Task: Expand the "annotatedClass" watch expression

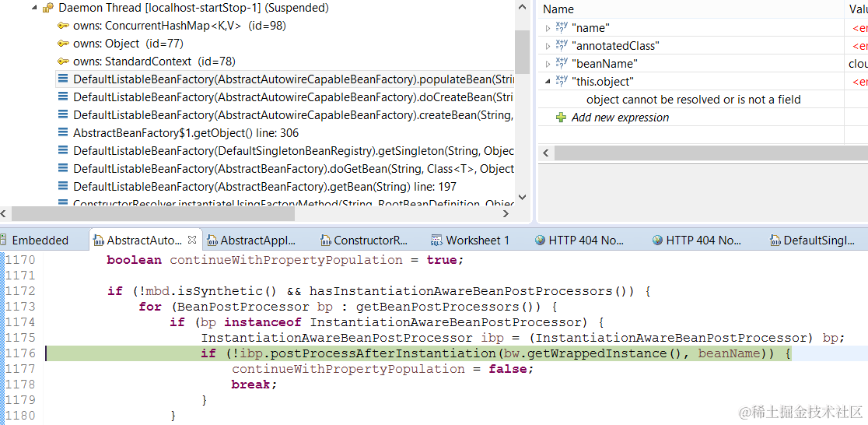Action: click(548, 46)
